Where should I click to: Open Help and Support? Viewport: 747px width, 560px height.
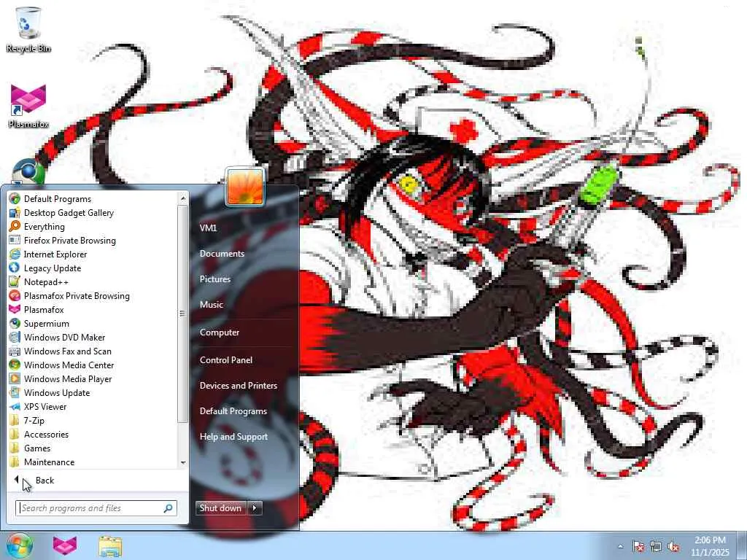tap(234, 436)
